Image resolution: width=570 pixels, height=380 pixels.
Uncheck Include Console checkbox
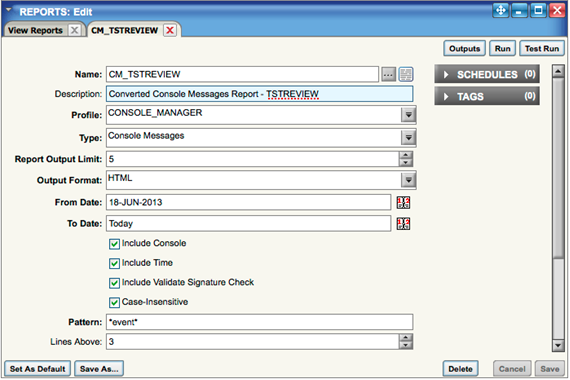[x=114, y=244]
